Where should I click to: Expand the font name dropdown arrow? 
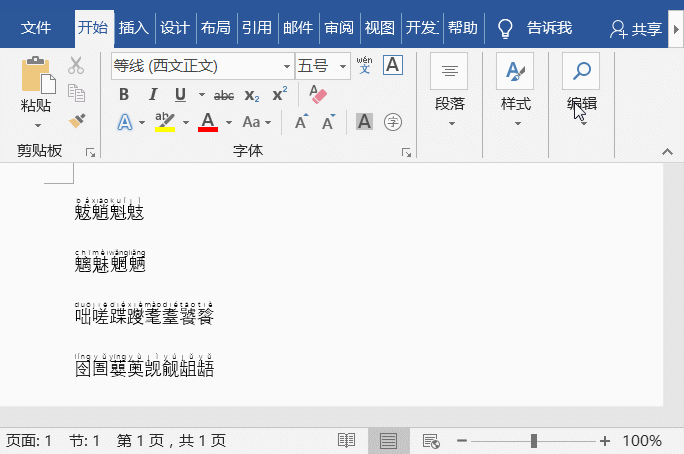click(287, 66)
